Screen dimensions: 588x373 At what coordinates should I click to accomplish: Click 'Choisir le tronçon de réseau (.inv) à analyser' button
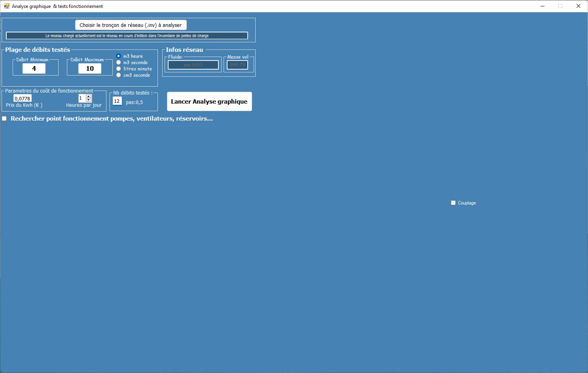click(x=131, y=25)
